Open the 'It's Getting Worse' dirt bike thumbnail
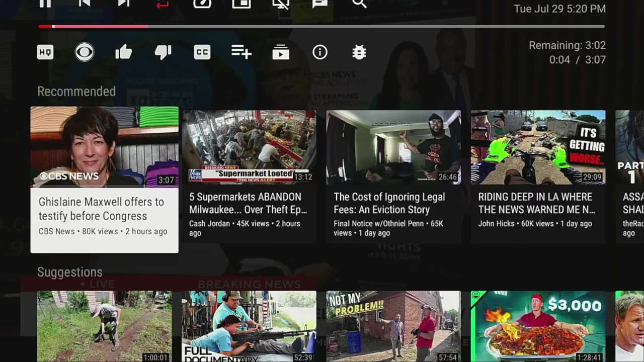Image resolution: width=644 pixels, height=362 pixels. click(x=538, y=147)
